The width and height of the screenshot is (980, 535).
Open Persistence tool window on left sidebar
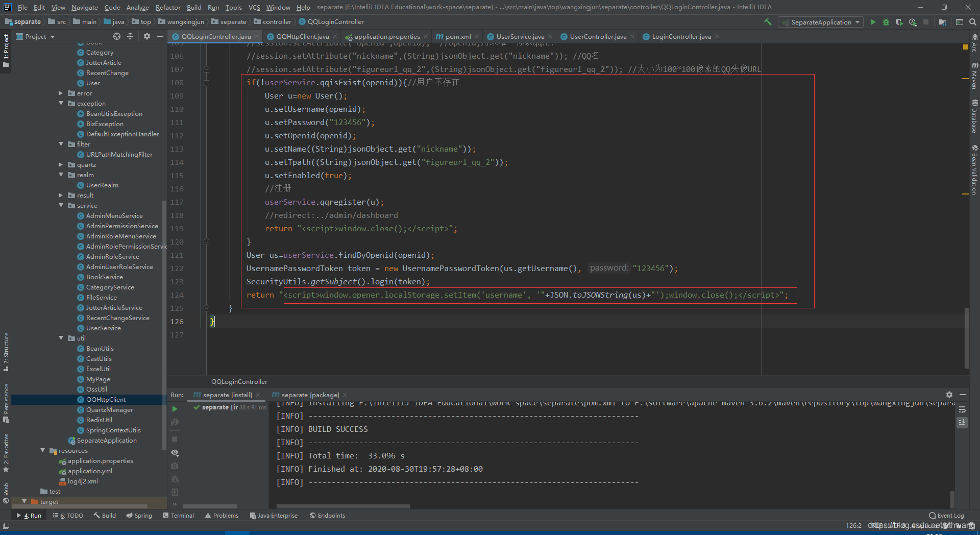[6, 403]
